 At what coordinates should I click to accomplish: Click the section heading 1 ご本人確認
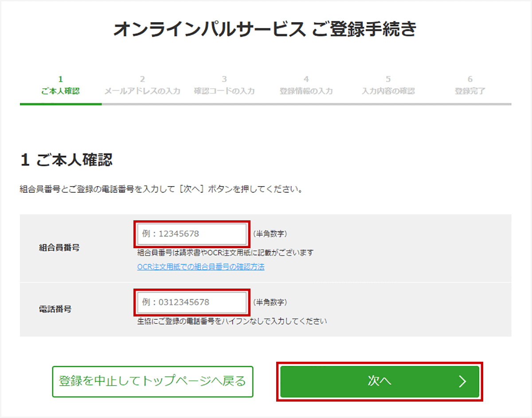coord(66,160)
